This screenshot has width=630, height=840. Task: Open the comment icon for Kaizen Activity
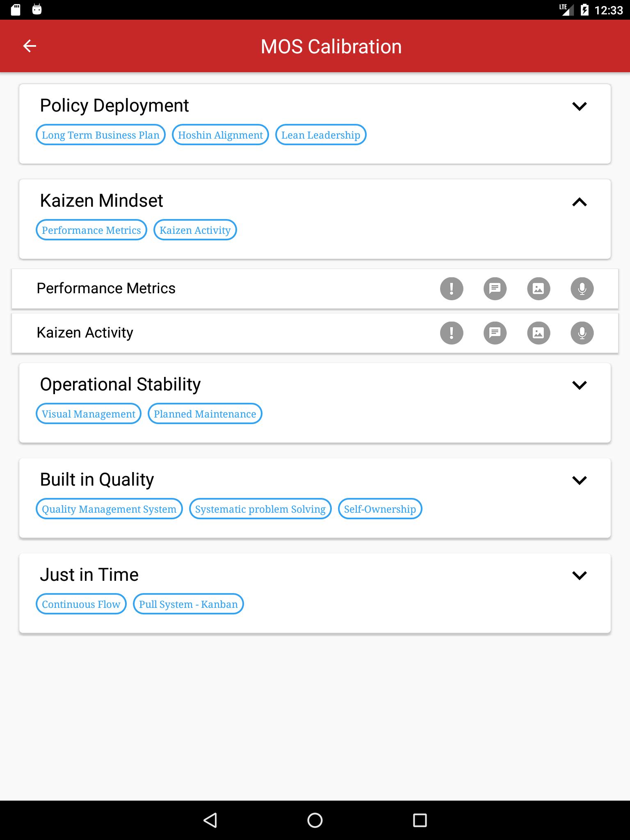[495, 333]
